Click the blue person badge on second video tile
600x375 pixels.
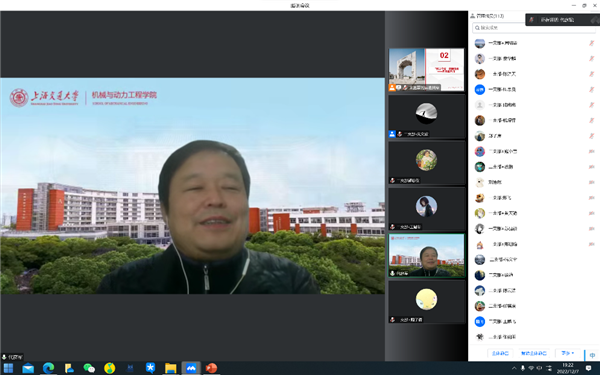(x=392, y=134)
